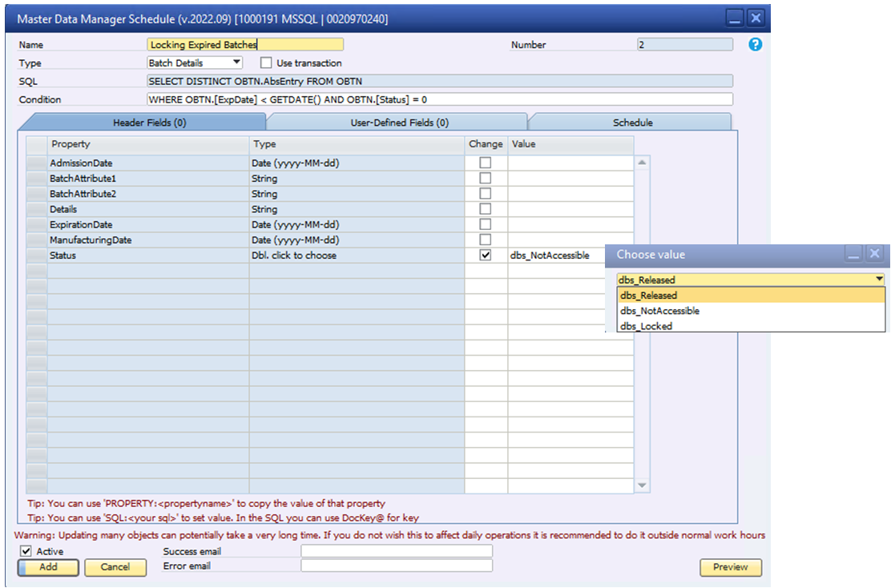The height and width of the screenshot is (588, 891).
Task: Select the Details property cell
Action: (x=148, y=209)
